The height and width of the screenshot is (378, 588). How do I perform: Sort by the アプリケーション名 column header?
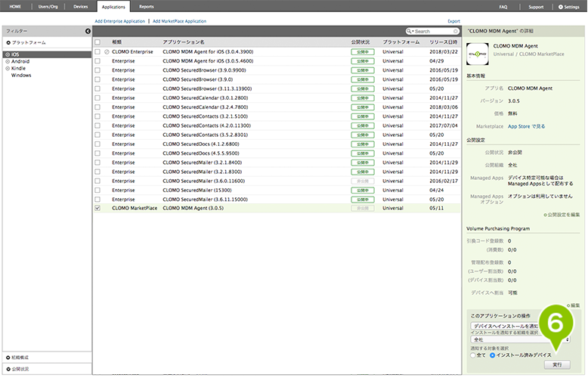pos(184,42)
